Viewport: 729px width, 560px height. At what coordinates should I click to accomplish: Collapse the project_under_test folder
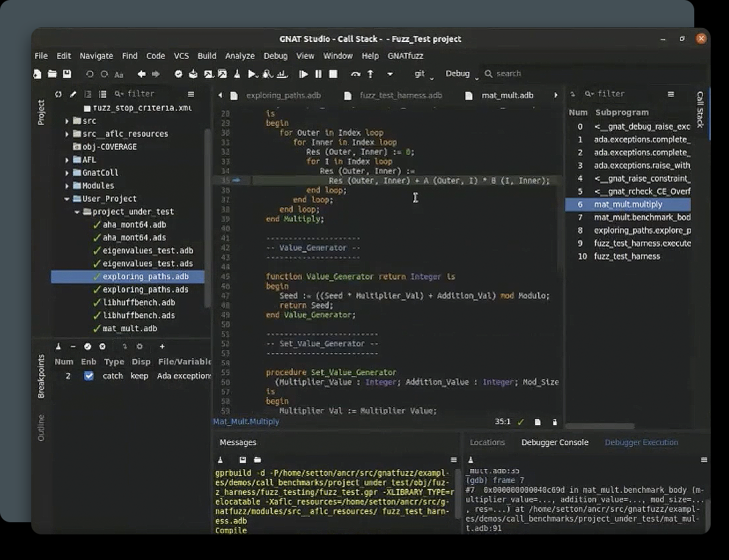coord(77,212)
